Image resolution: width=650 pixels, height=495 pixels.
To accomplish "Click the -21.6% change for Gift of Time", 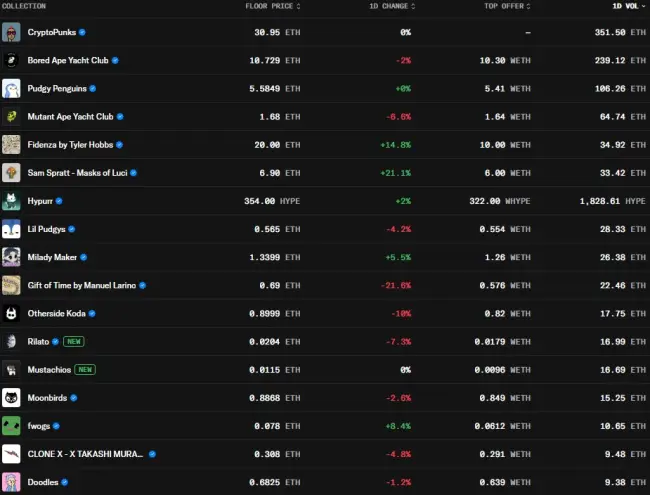I will pyautogui.click(x=395, y=286).
